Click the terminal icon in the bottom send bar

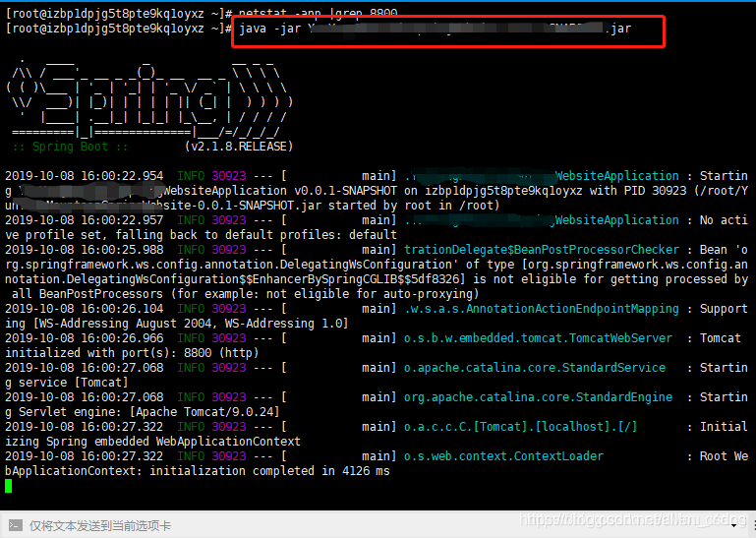[x=16, y=525]
